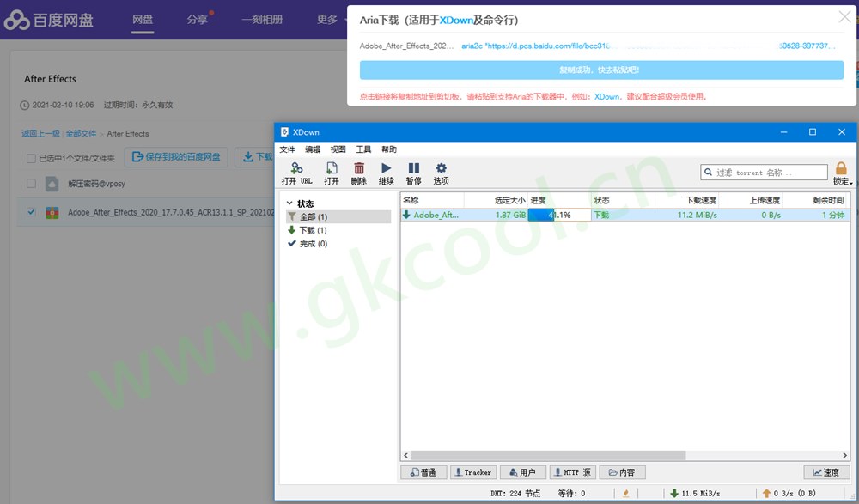This screenshot has width=859, height=504.
Task: Click the search magnifier icon in torrent filter
Action: (x=708, y=172)
